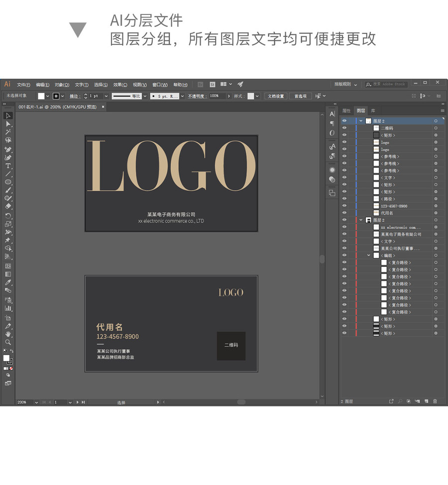Hide the 某某电子商务有限公司 text item
Screen dimensions: 448x485
coord(344,234)
